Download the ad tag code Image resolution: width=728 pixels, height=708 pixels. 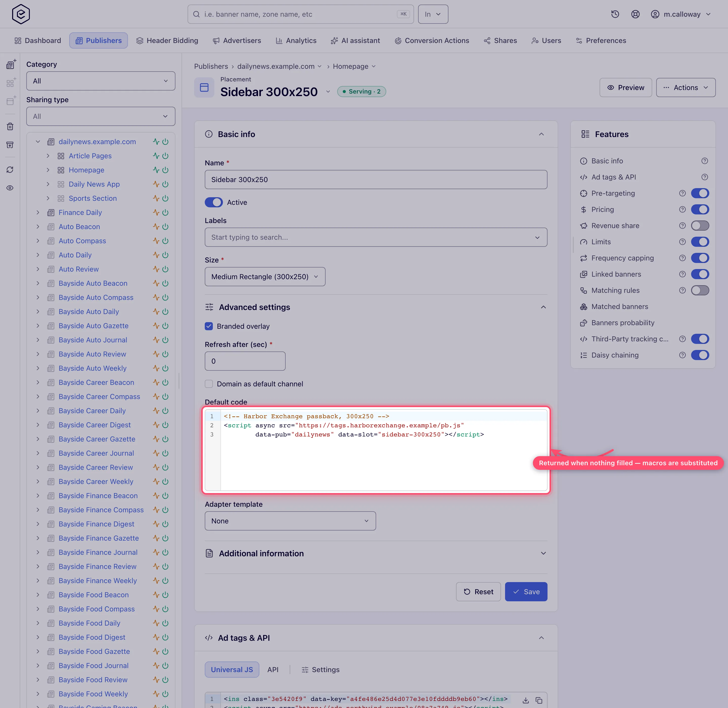[525, 700]
